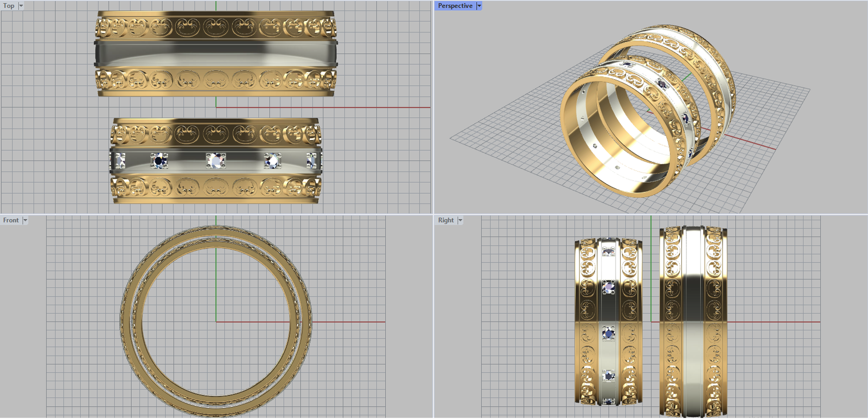Open the Front viewport dropdown arrow
The height and width of the screenshot is (419, 868).
click(25, 220)
